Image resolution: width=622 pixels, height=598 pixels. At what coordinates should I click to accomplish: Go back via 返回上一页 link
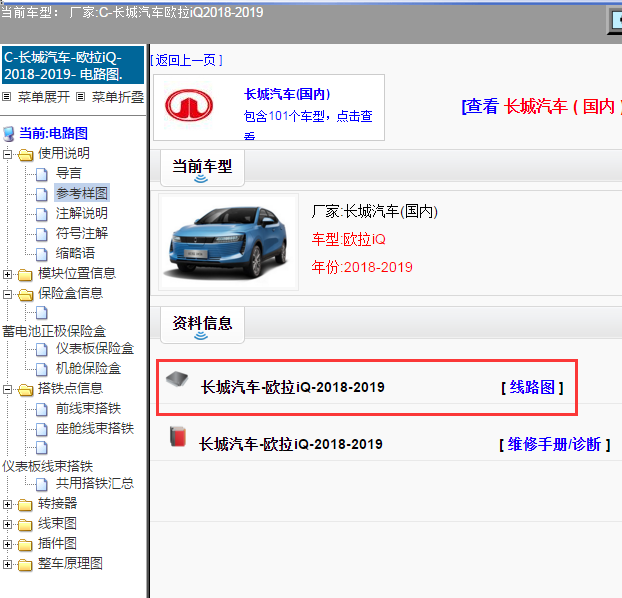pos(186,60)
